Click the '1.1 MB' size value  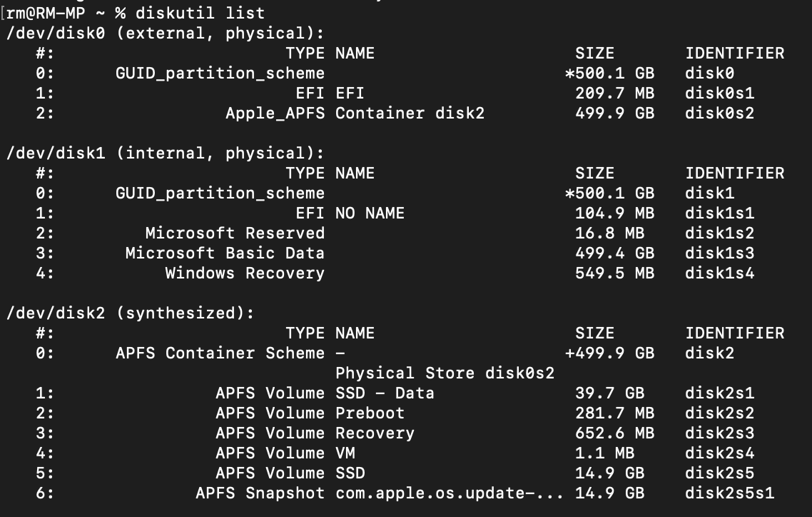click(x=604, y=453)
